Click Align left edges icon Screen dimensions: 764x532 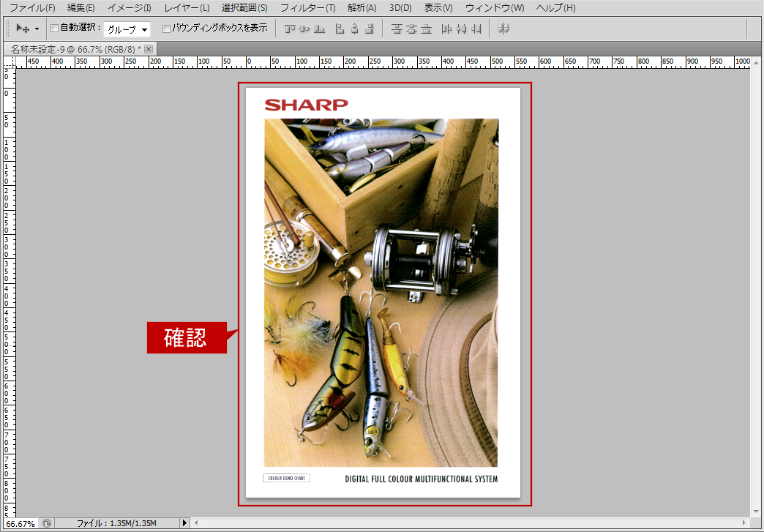click(340, 29)
